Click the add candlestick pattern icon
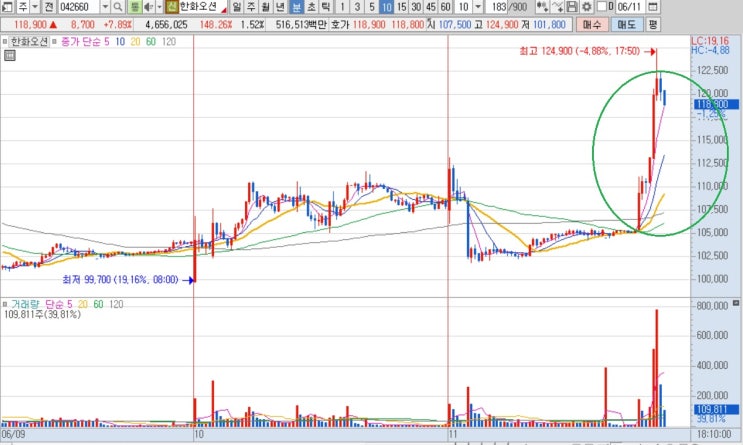This screenshot has width=743, height=445. [542, 7]
